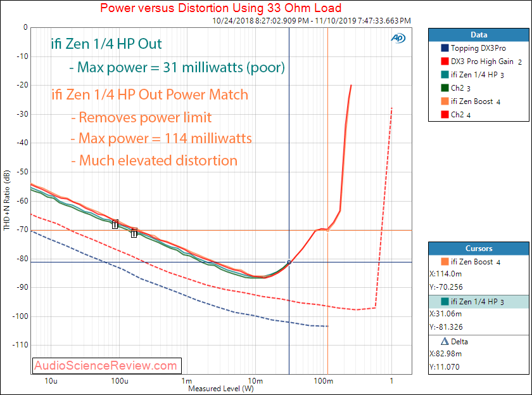Screen dimensions: 532x395
Task: Click the ifi Zen Boost orange swatch in Data panel
Action: tap(445, 101)
